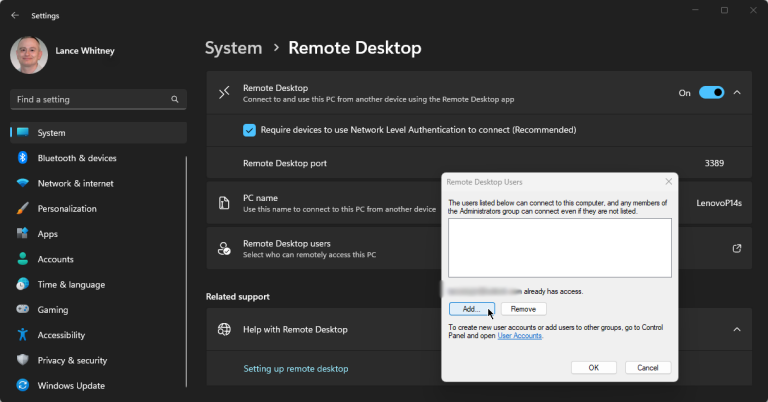This screenshot has width=768, height=402.
Task: Click the Privacy & security shield icon
Action: (x=23, y=360)
